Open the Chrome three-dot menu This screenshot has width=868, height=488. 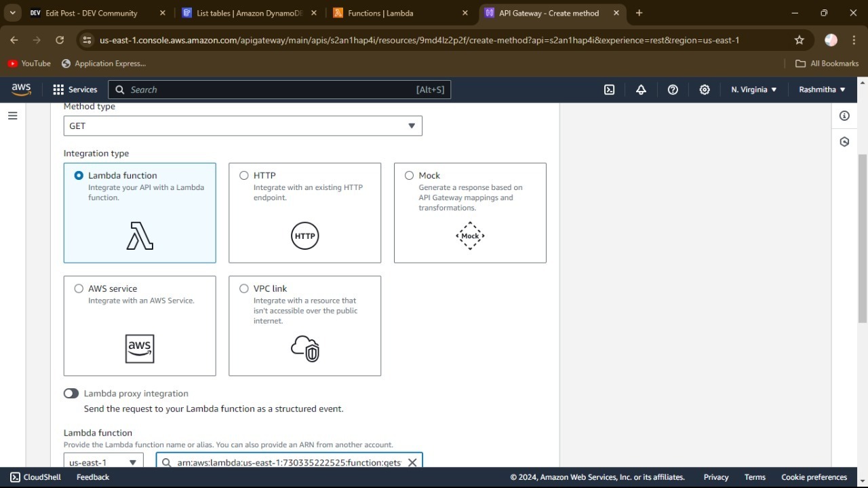(853, 40)
